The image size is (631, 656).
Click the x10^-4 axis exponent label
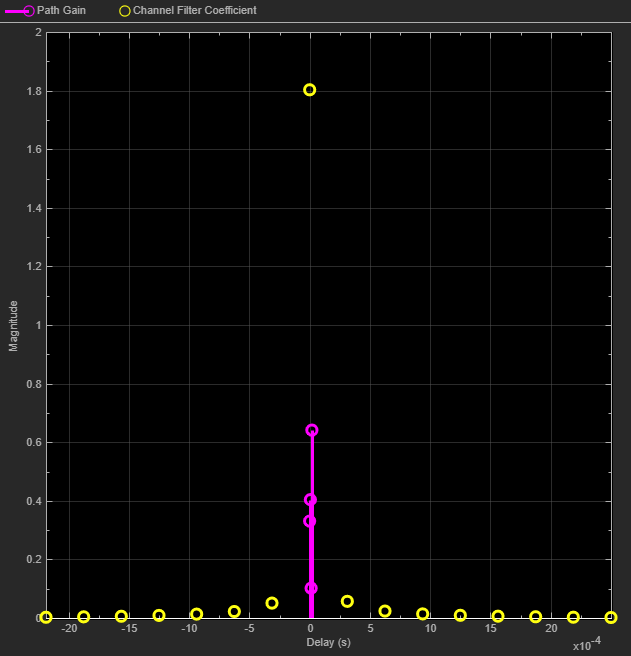click(x=588, y=645)
